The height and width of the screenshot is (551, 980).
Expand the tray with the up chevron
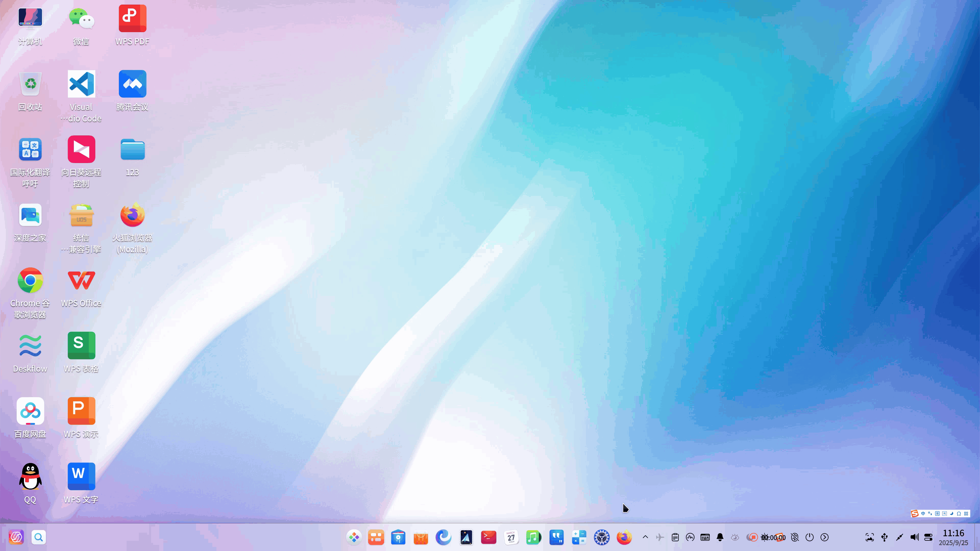(645, 537)
